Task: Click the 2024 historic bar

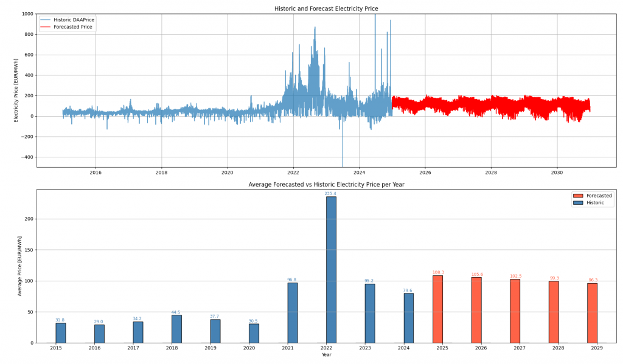Action: coord(408,318)
